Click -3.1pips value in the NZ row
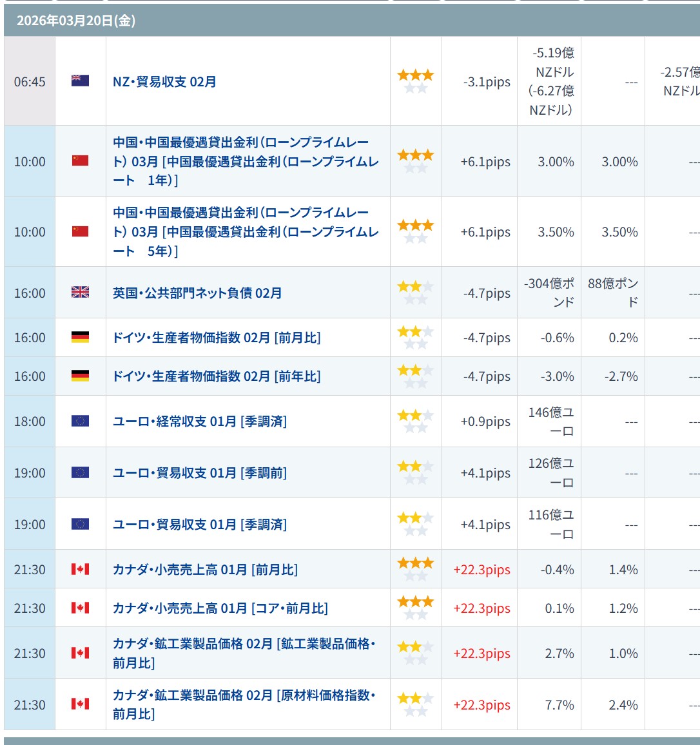This screenshot has height=745, width=700. (x=487, y=82)
